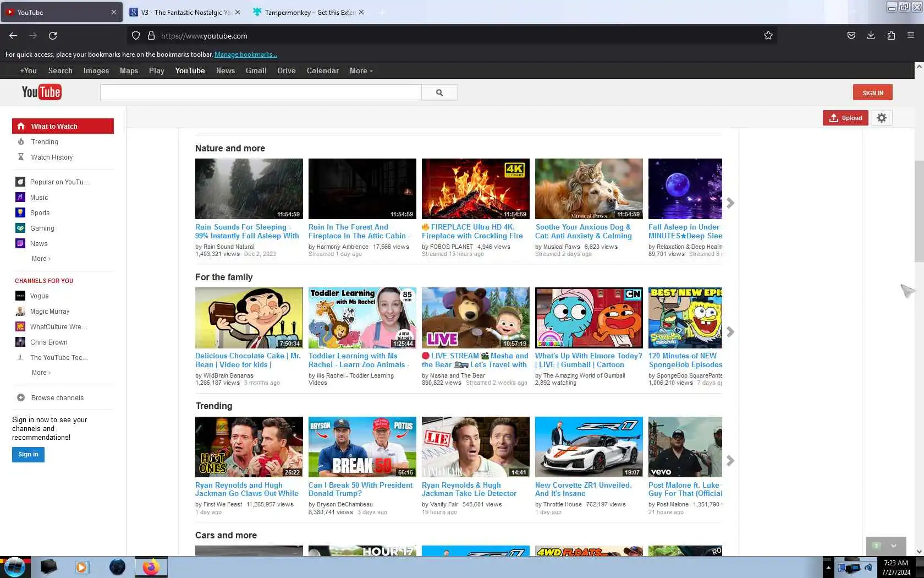924x578 pixels.
Task: Open the Corvette ZR1 video thumbnail
Action: (588, 446)
